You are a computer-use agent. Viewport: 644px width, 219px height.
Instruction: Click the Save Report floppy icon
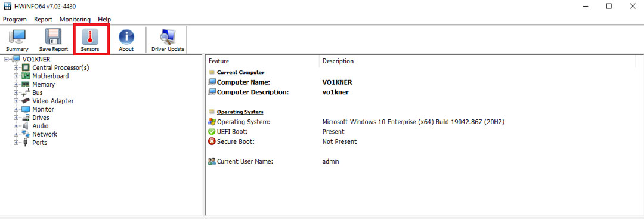point(54,37)
